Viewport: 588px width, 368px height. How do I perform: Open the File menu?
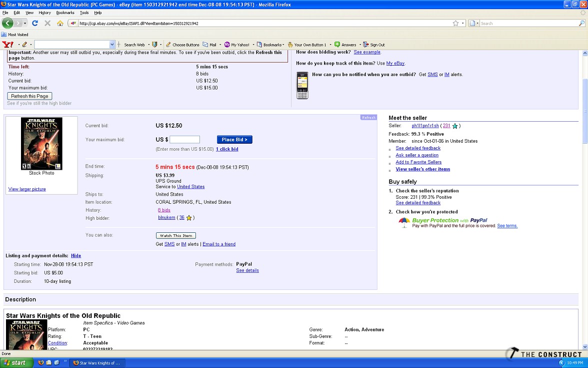point(5,13)
